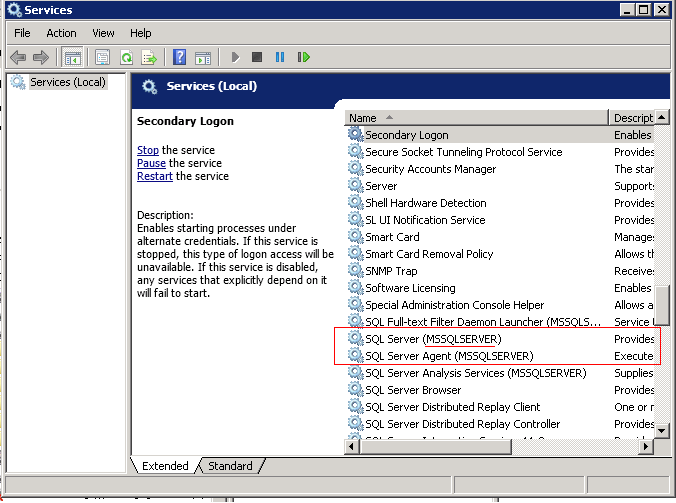Open Help with the question mark icon

tap(179, 57)
